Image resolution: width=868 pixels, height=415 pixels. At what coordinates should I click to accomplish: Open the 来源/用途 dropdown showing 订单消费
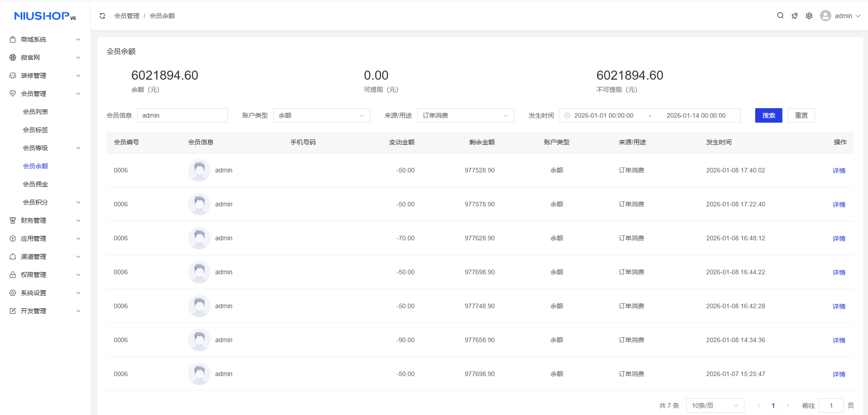(465, 115)
